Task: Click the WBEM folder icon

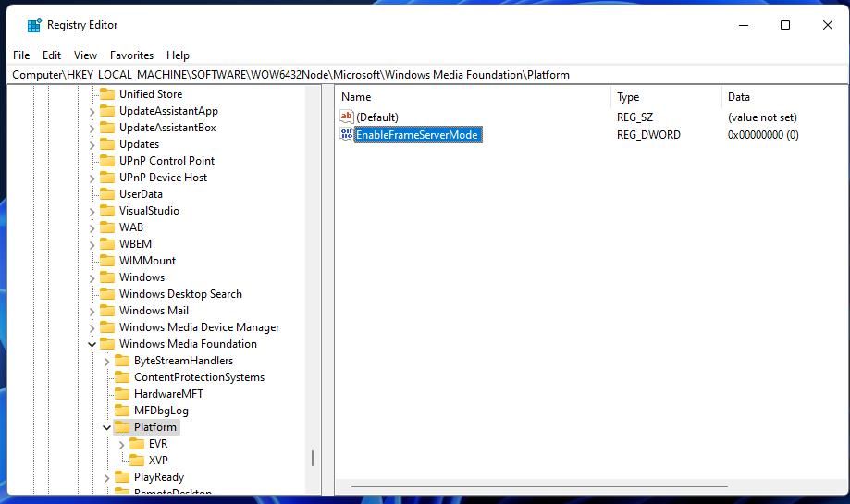Action: pyautogui.click(x=107, y=243)
